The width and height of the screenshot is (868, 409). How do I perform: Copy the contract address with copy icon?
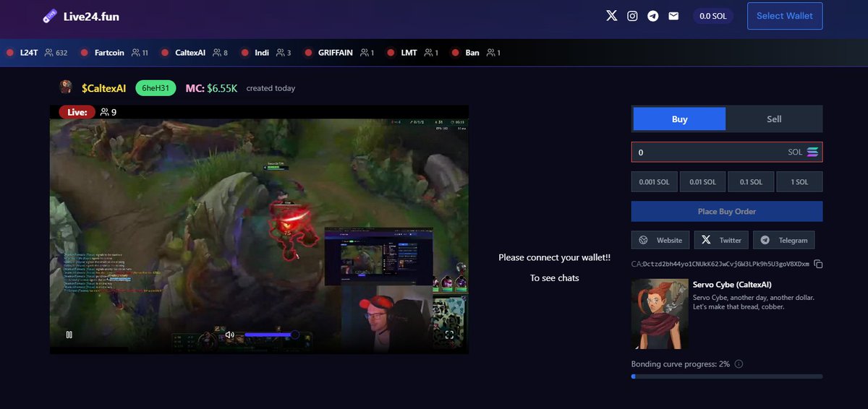pyautogui.click(x=818, y=264)
